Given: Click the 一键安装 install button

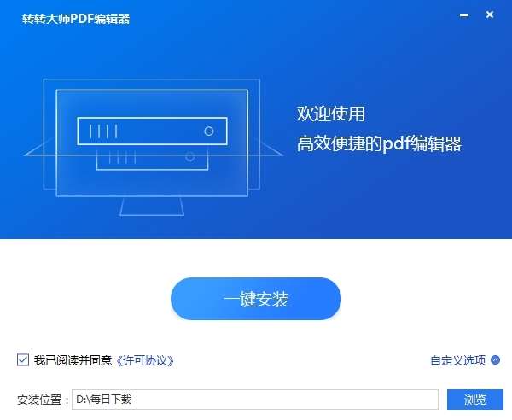Looking at the screenshot, I should pos(256,299).
